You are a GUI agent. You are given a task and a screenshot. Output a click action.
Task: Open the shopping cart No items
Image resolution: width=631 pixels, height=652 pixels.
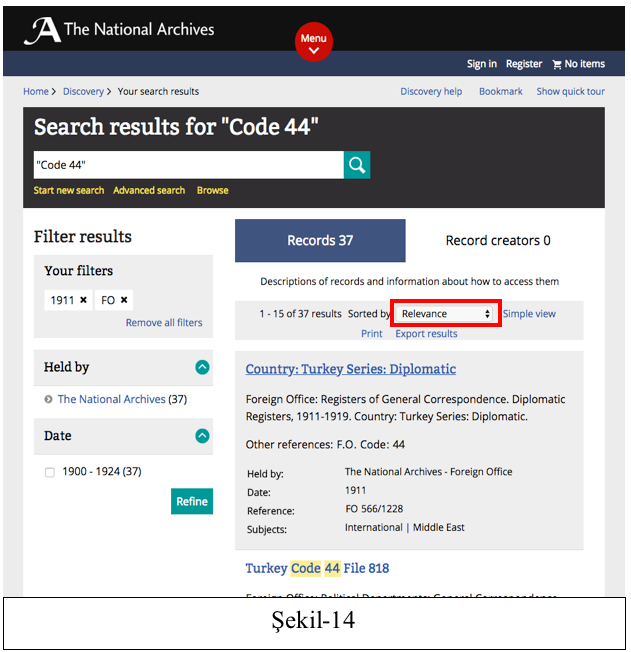point(579,64)
